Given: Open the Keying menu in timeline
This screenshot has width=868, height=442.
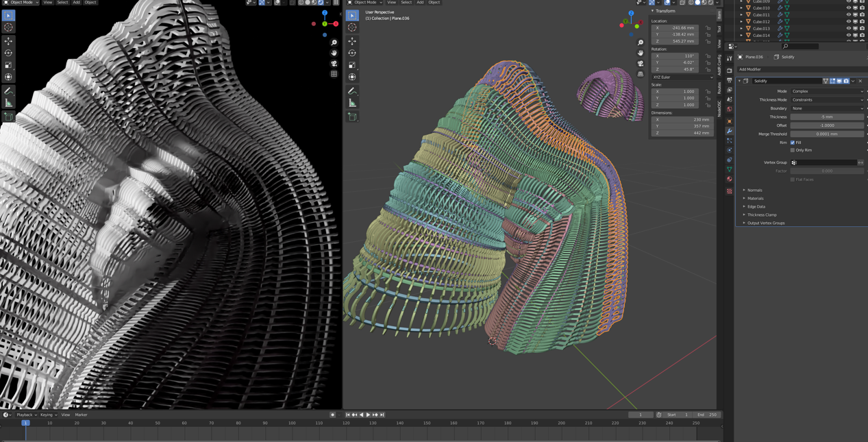Looking at the screenshot, I should tap(47, 415).
